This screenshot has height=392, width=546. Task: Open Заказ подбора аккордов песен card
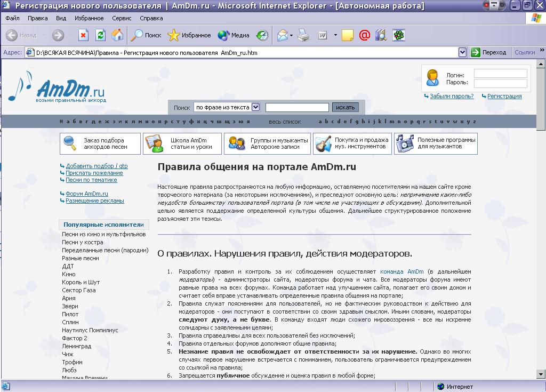click(x=100, y=143)
